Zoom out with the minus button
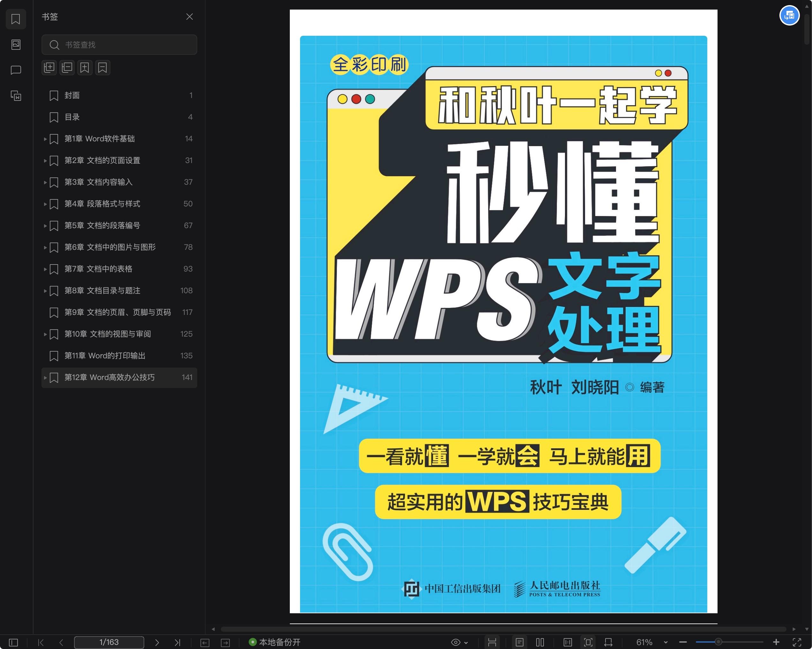Screen dimensions: 812x649 click(x=683, y=642)
